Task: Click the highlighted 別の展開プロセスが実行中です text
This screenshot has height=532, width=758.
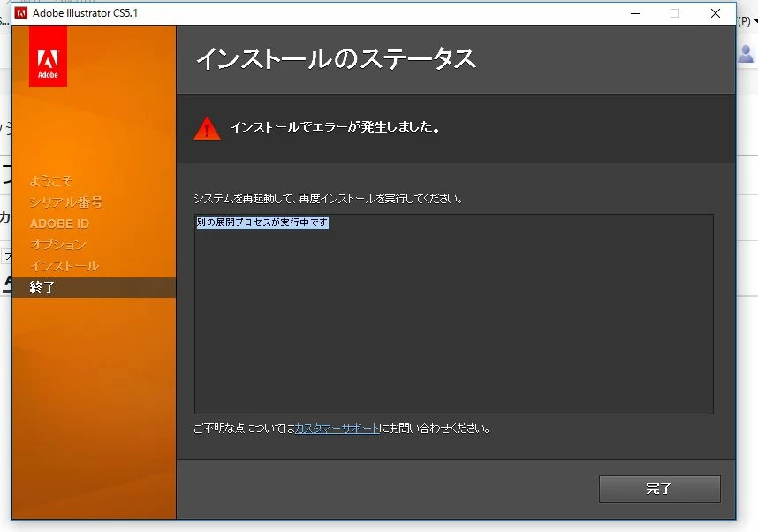Action: [262, 223]
